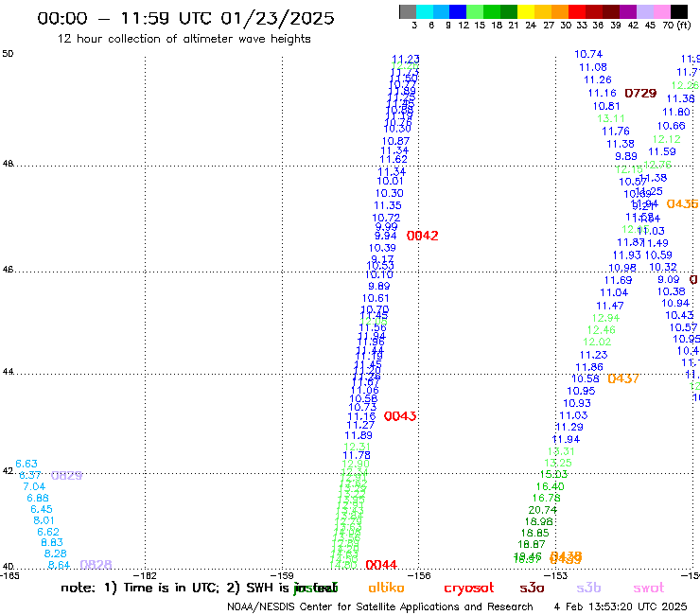
Task: Click the light blue value 8.83
Action: tap(52, 543)
